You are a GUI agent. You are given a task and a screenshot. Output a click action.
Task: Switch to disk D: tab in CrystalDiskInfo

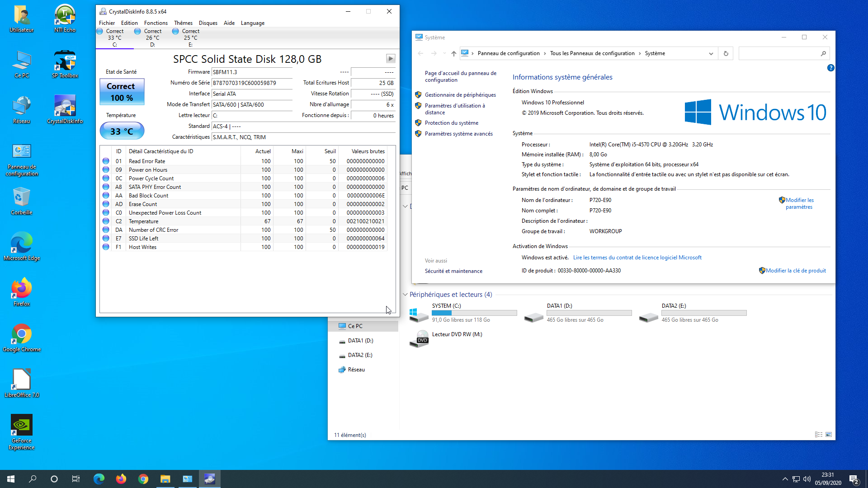tap(152, 38)
